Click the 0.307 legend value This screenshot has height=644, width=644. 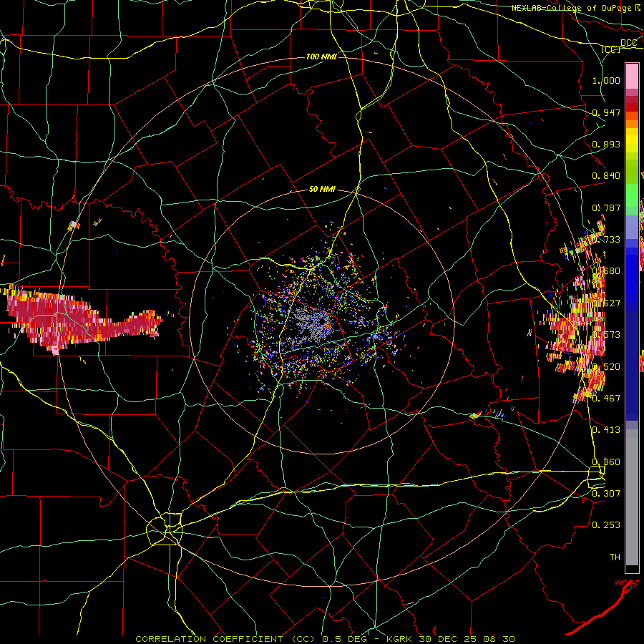(606, 494)
